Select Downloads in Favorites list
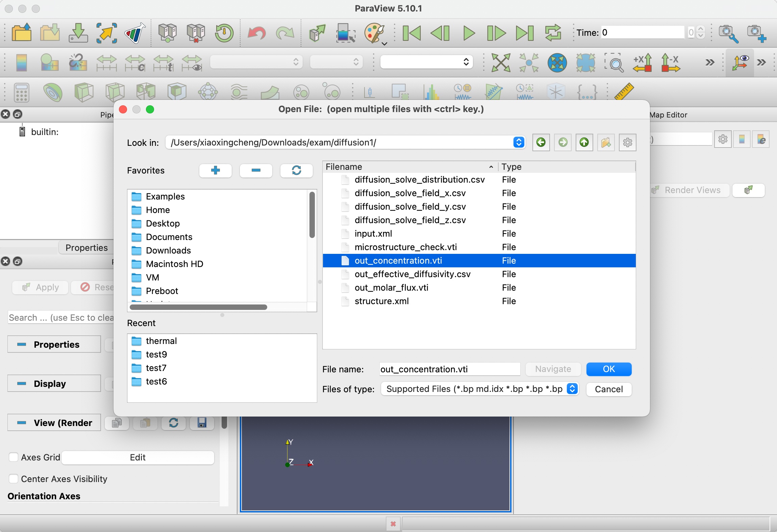The image size is (777, 532). pyautogui.click(x=168, y=250)
